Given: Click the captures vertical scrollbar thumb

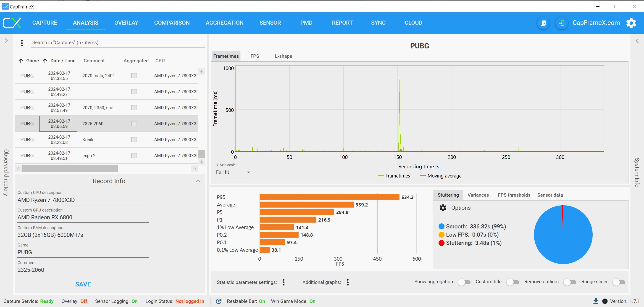Looking at the screenshot, I should 202,154.
